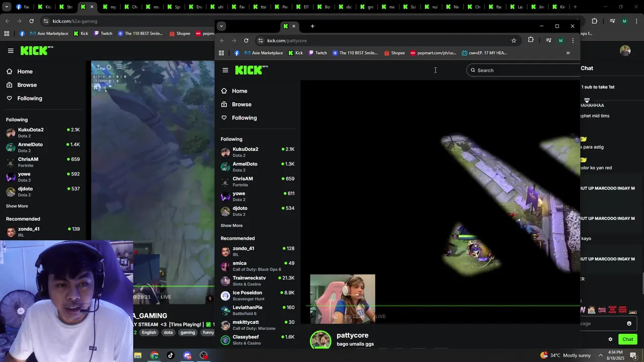This screenshot has width=644, height=362.
Task: Open Chrome three-dot menu in front window
Action: [573, 41]
